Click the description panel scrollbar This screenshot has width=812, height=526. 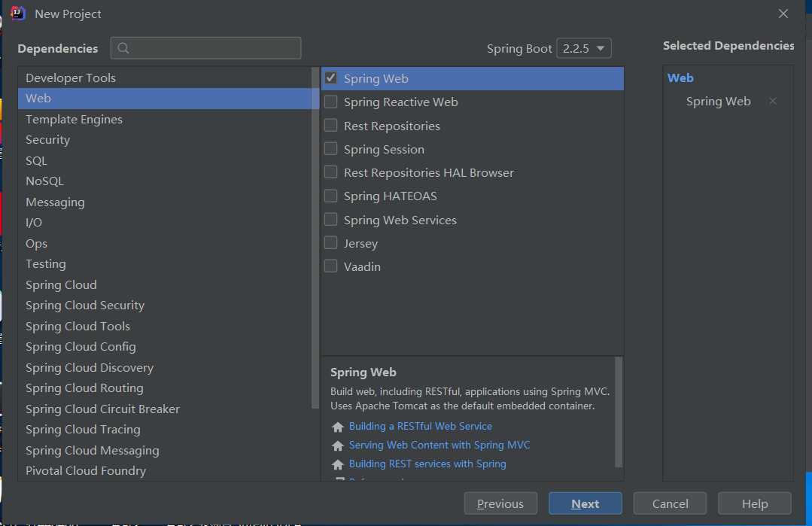619,412
